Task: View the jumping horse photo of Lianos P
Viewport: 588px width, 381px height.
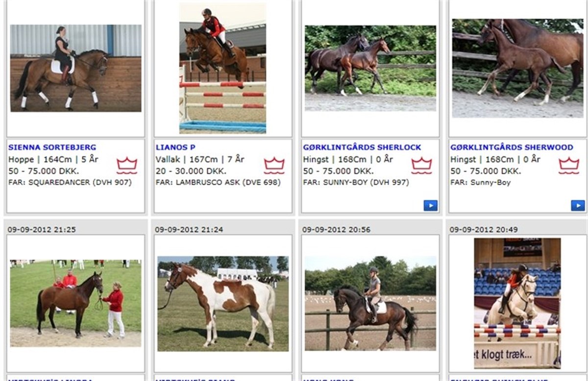Action: pyautogui.click(x=223, y=68)
